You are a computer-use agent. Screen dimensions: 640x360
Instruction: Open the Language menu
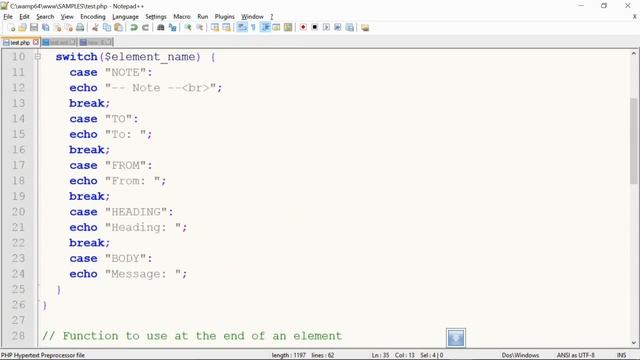coord(125,17)
